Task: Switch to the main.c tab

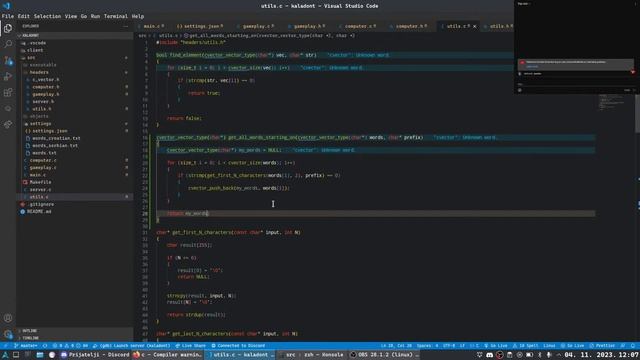Action: (152, 26)
